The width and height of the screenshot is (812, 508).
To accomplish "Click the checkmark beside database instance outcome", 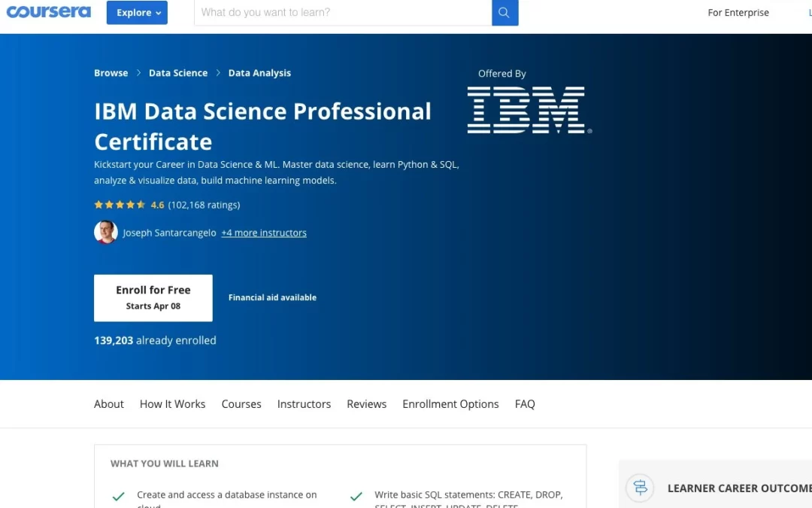I will point(118,497).
